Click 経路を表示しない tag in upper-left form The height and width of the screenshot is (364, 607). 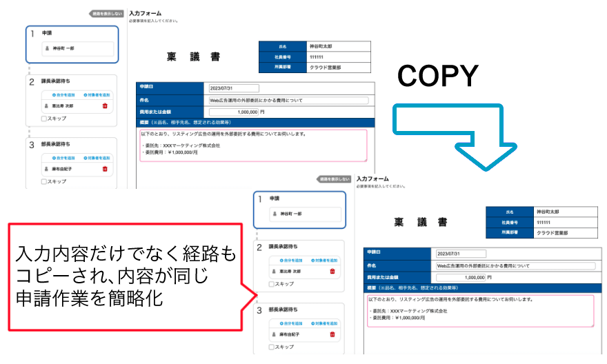(106, 14)
